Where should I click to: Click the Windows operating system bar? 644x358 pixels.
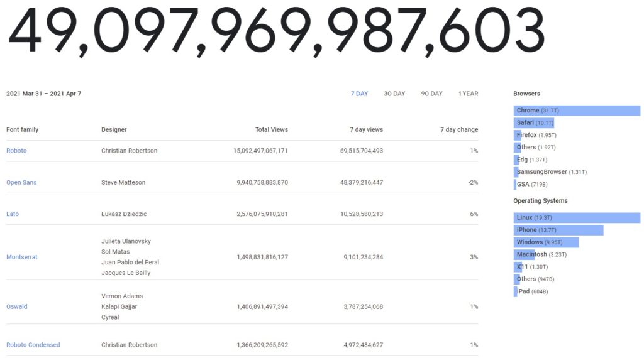pyautogui.click(x=546, y=242)
